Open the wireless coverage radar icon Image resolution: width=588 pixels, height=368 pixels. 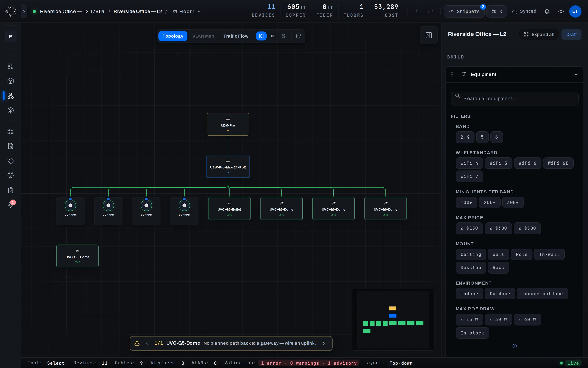(x=10, y=110)
